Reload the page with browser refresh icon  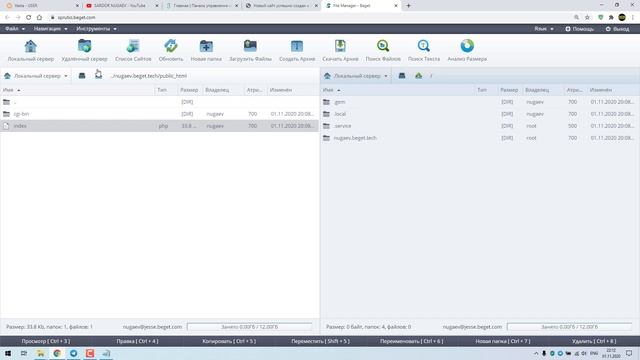[28, 18]
